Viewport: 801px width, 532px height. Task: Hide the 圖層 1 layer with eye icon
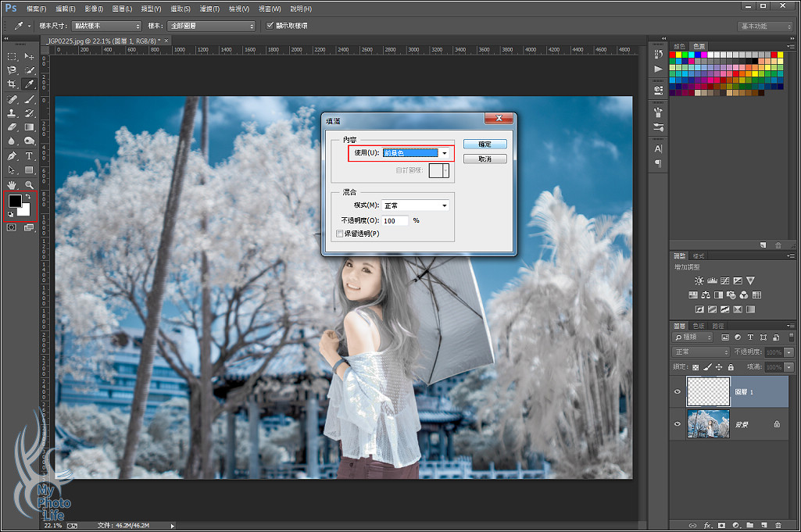click(x=678, y=391)
